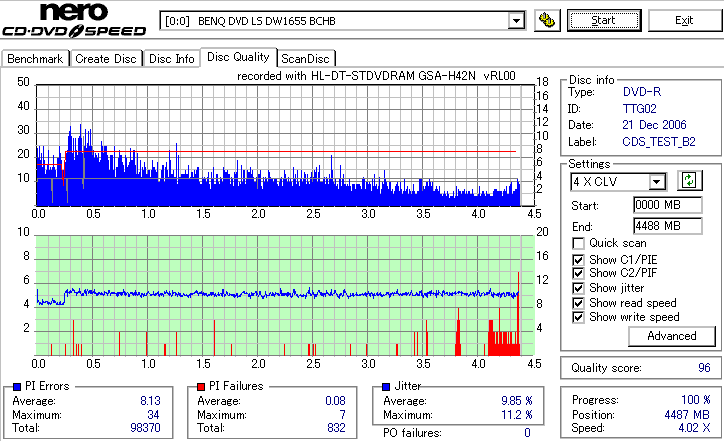The width and height of the screenshot is (724, 441).
Task: Click the PI Failures total 832
Action: [x=336, y=428]
